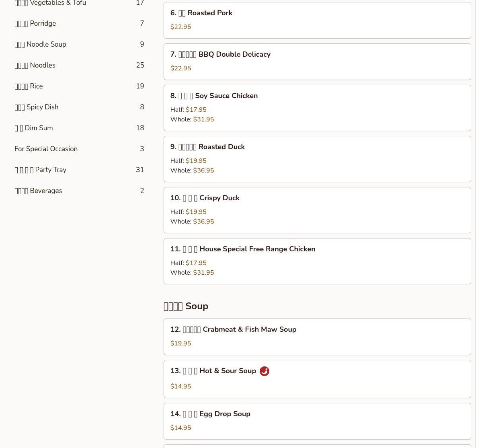Click the count 31 beside Party Tray
This screenshot has height=448, width=484.
pyautogui.click(x=140, y=170)
